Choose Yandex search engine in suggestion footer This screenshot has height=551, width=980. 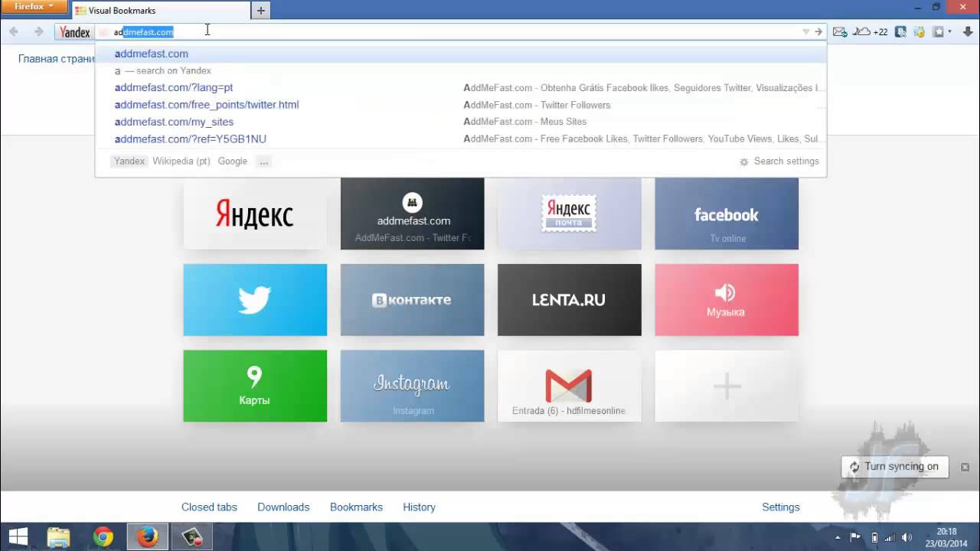[129, 161]
